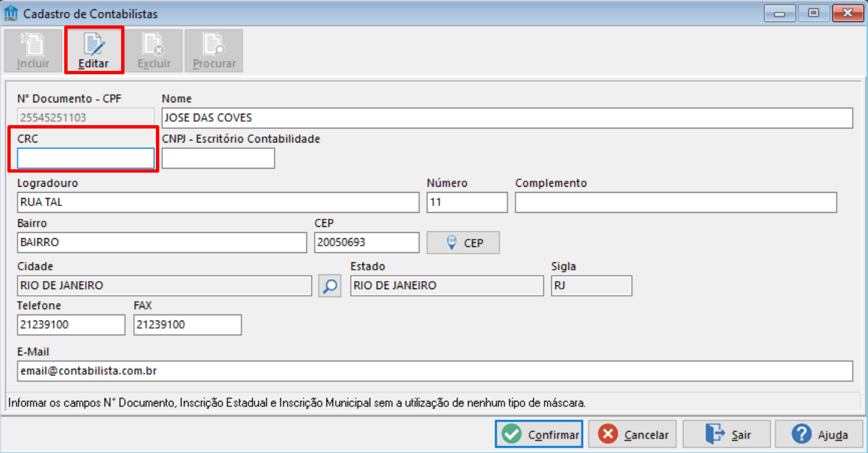Click the Editar toolbar button

[94, 50]
